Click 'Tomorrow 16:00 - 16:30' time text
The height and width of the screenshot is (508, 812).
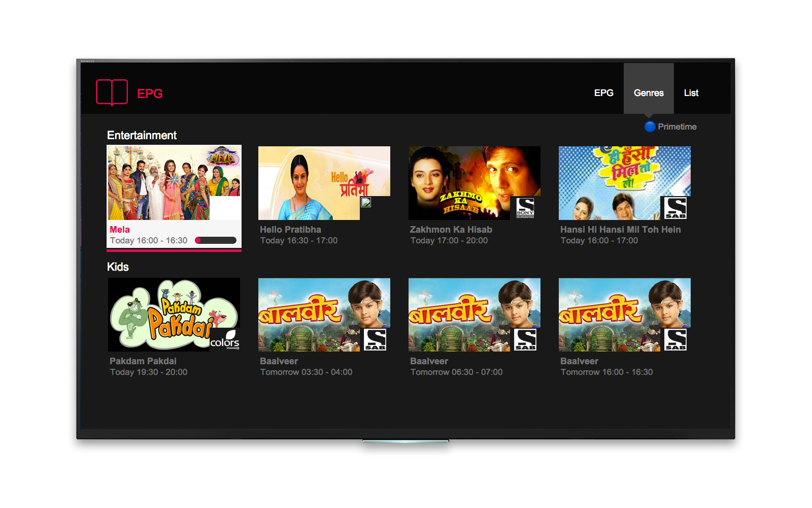point(607,372)
